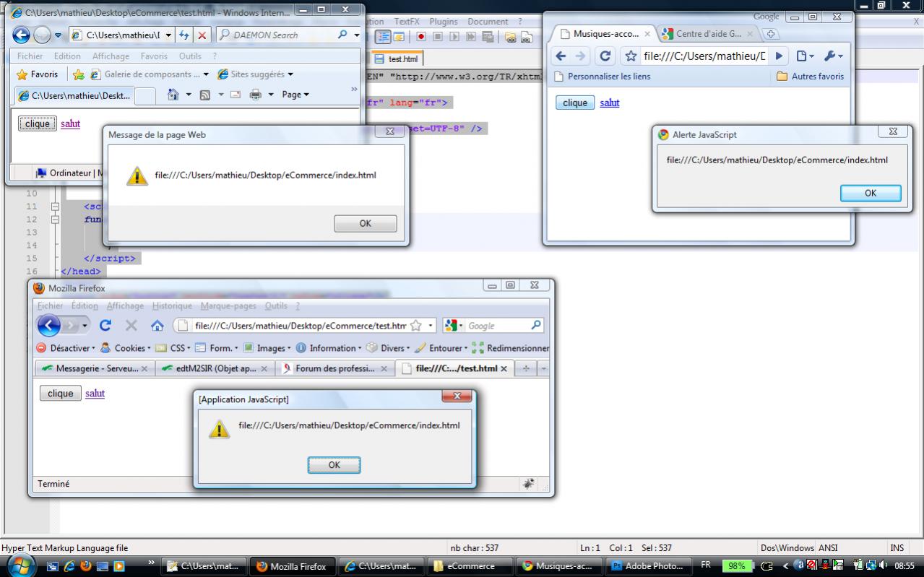The width and height of the screenshot is (924, 577).
Task: Open RSS feeds icon in Internet Explorer
Action: coord(205,95)
